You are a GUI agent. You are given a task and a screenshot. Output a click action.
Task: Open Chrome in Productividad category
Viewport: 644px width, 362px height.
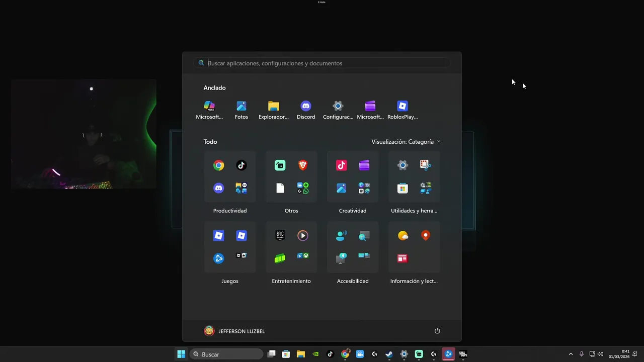(x=219, y=165)
